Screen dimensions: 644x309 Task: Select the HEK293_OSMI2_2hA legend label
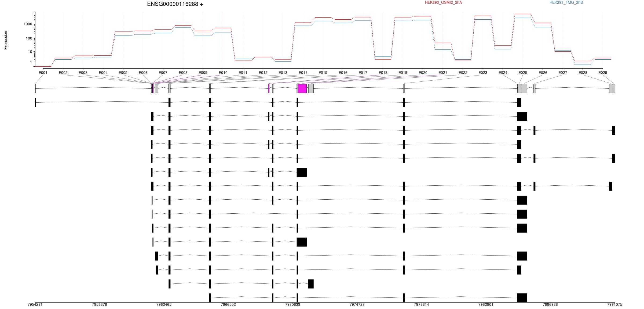click(x=443, y=2)
